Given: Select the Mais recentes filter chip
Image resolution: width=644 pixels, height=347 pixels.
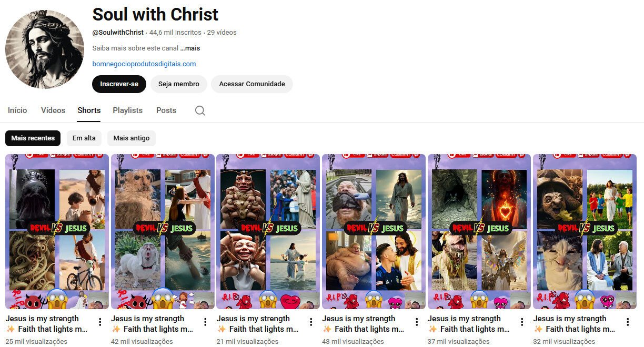Looking at the screenshot, I should pyautogui.click(x=33, y=138).
